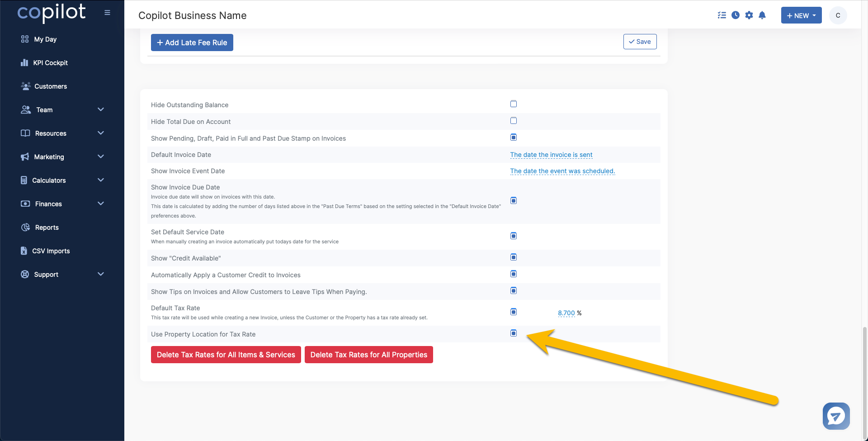Toggle Default Tax Rate checkbox

(514, 312)
